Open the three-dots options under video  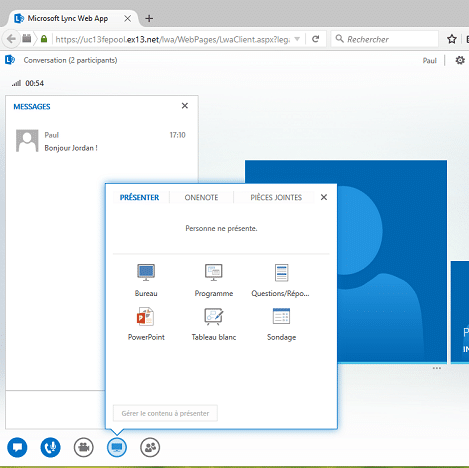(x=437, y=368)
